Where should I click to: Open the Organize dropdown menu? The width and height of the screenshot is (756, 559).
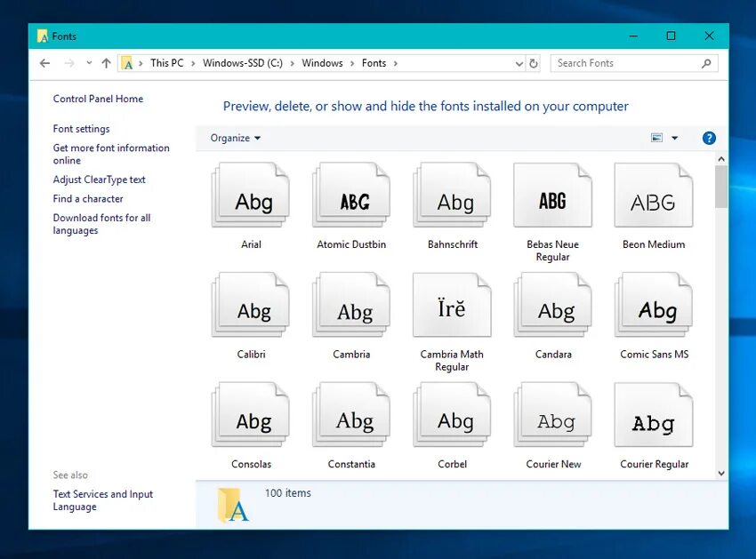click(x=236, y=138)
